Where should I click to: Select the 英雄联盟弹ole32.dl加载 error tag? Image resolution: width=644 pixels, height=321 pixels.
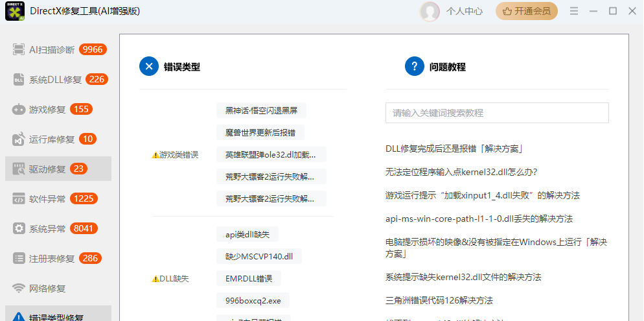(x=271, y=154)
